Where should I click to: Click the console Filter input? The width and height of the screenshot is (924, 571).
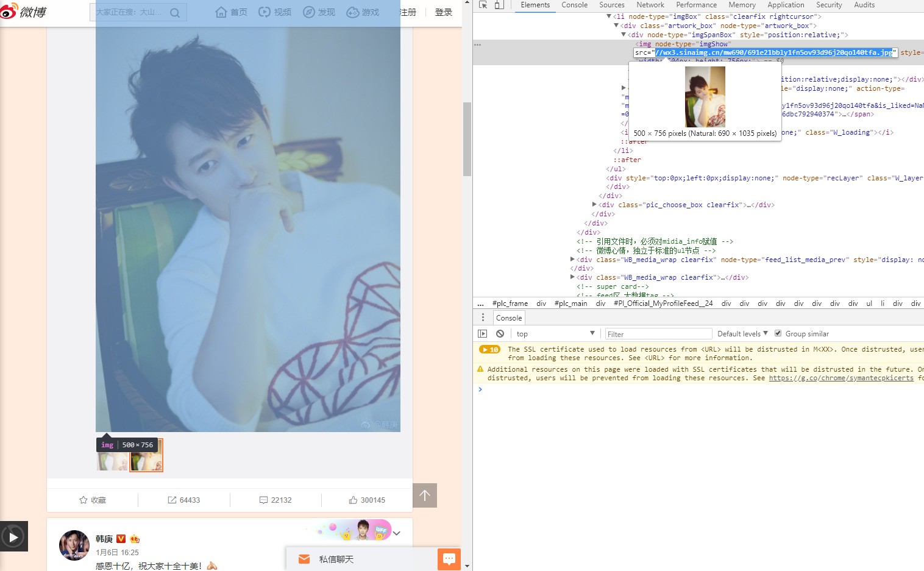[658, 334]
